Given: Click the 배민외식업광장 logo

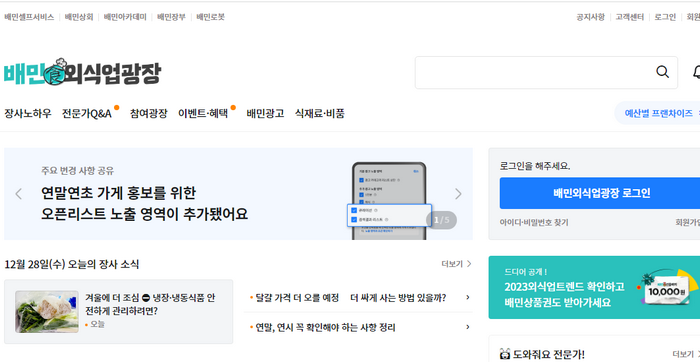Looking at the screenshot, I should tap(82, 72).
